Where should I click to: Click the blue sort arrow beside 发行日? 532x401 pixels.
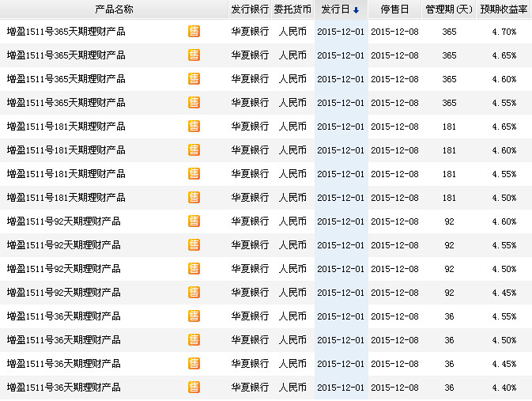pyautogui.click(x=356, y=10)
